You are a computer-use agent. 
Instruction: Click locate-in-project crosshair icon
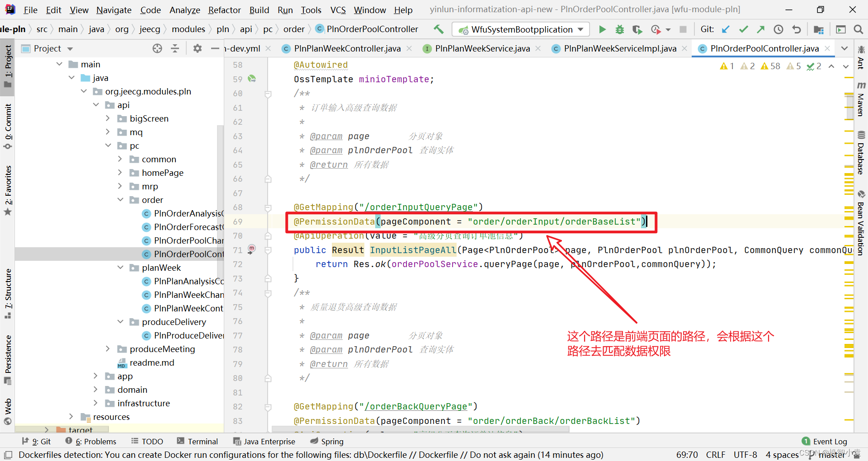(157, 48)
